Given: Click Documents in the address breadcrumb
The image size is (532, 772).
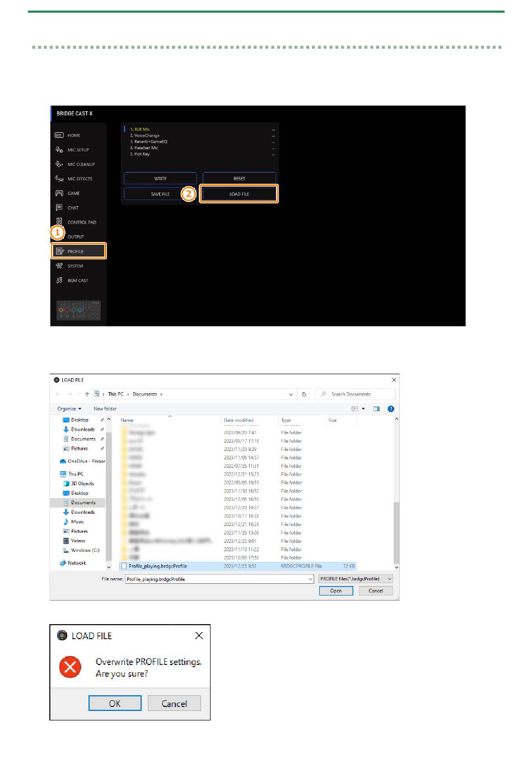Looking at the screenshot, I should 145,394.
